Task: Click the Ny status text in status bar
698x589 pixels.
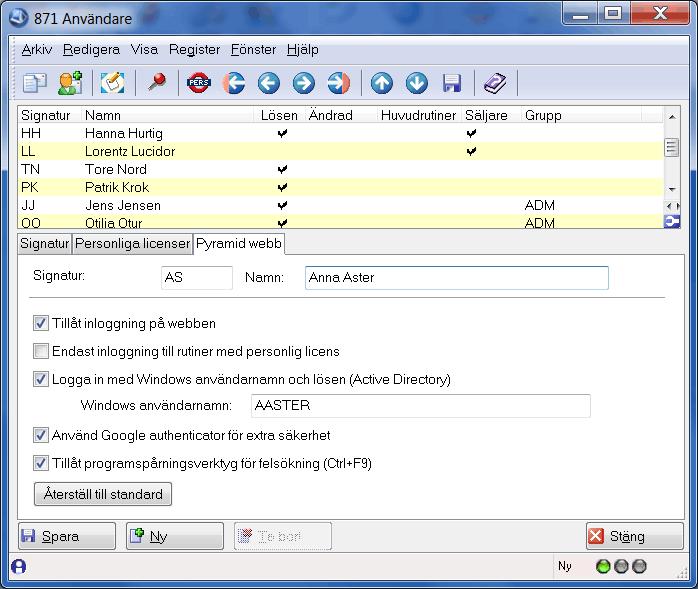Action: click(565, 566)
